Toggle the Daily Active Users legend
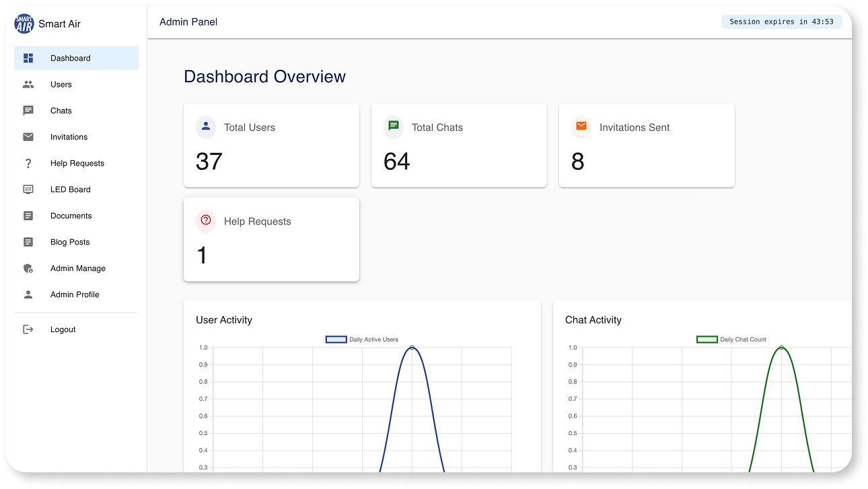 pyautogui.click(x=363, y=339)
